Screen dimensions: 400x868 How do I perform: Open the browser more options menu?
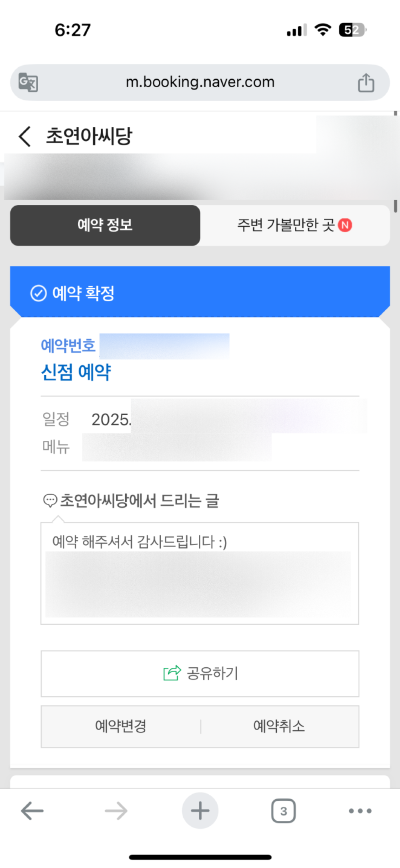pyautogui.click(x=360, y=811)
